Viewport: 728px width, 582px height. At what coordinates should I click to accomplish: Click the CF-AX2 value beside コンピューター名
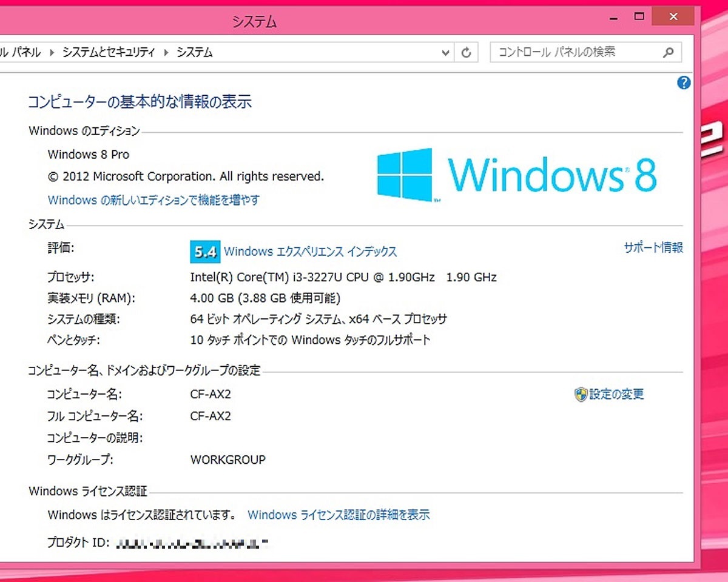[211, 395]
